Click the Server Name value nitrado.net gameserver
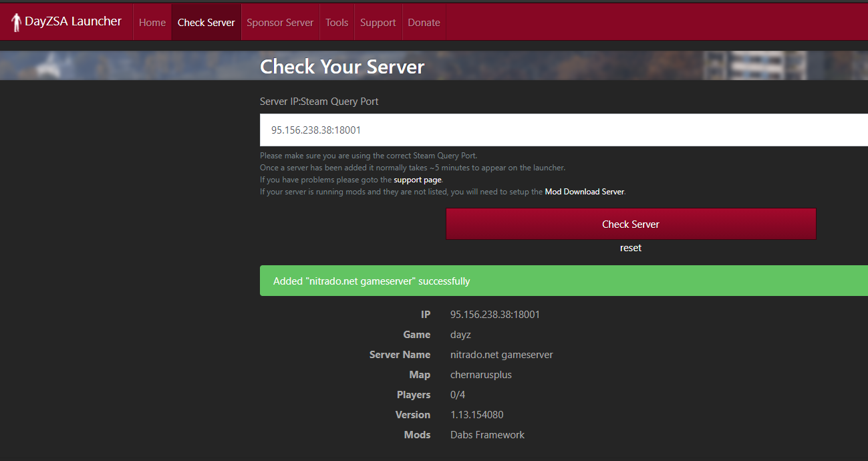The height and width of the screenshot is (461, 868). [x=502, y=354]
